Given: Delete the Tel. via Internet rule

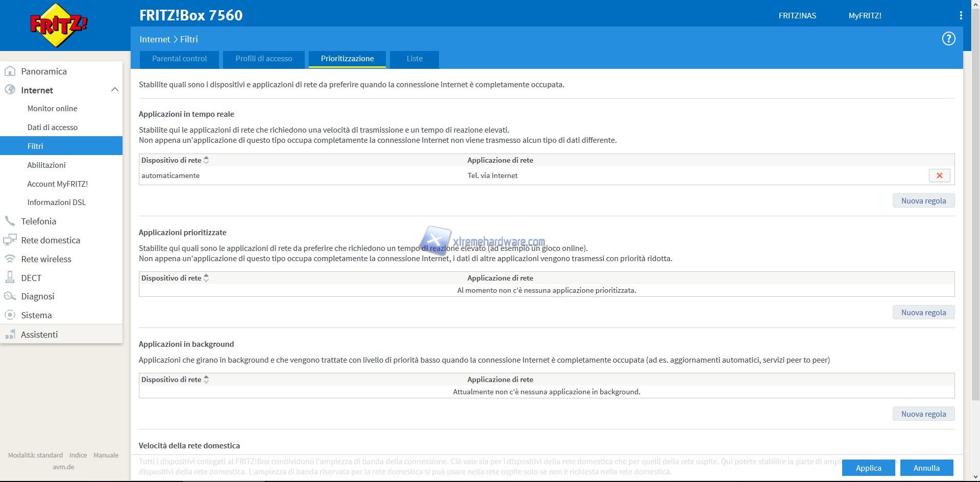Looking at the screenshot, I should (939, 175).
